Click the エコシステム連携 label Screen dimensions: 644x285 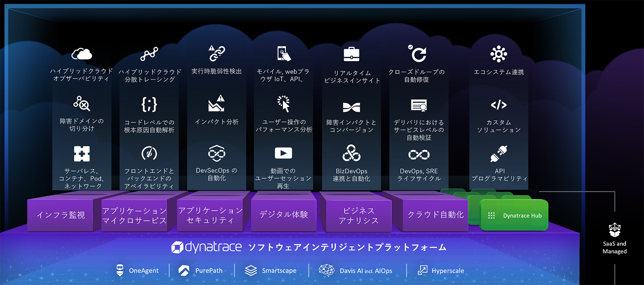coord(499,72)
